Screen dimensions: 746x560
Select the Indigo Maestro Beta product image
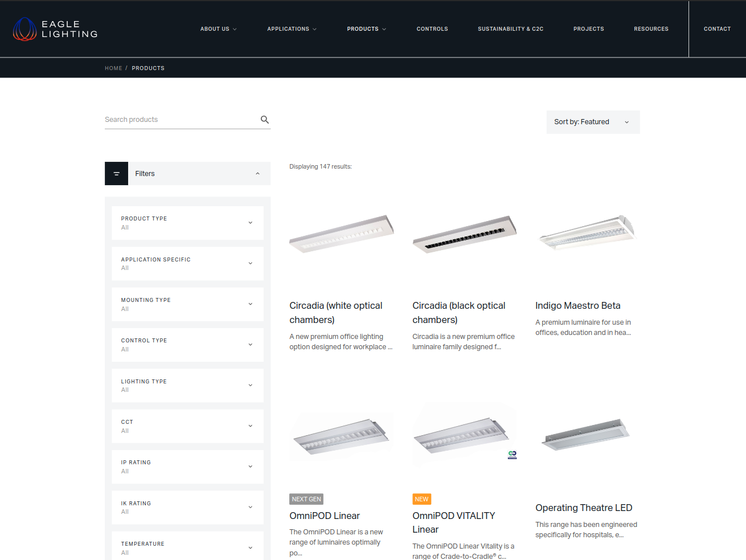coord(587,232)
